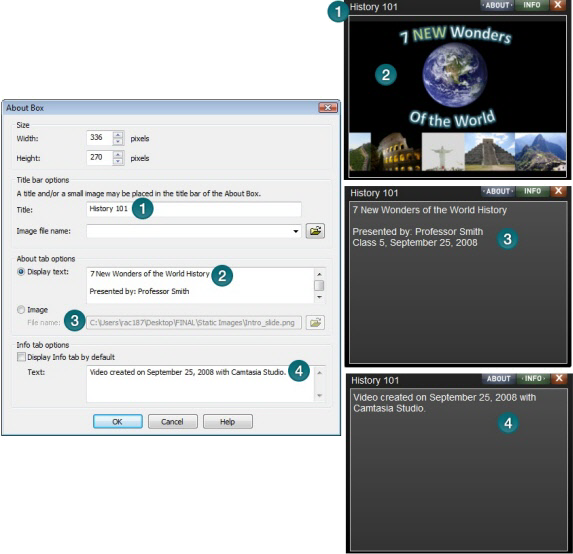This screenshot has height=554, width=573.
Task: Enable Display Info tab by default
Action: (x=21, y=357)
